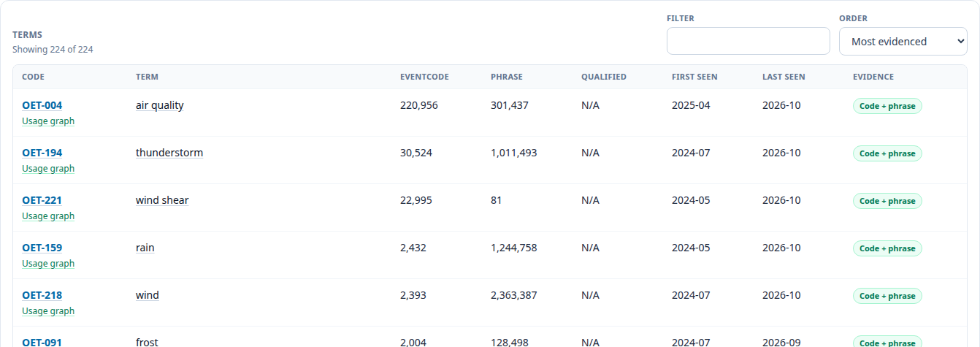Click the LAST SEEN column header
The width and height of the screenshot is (980, 347).
coord(784,77)
